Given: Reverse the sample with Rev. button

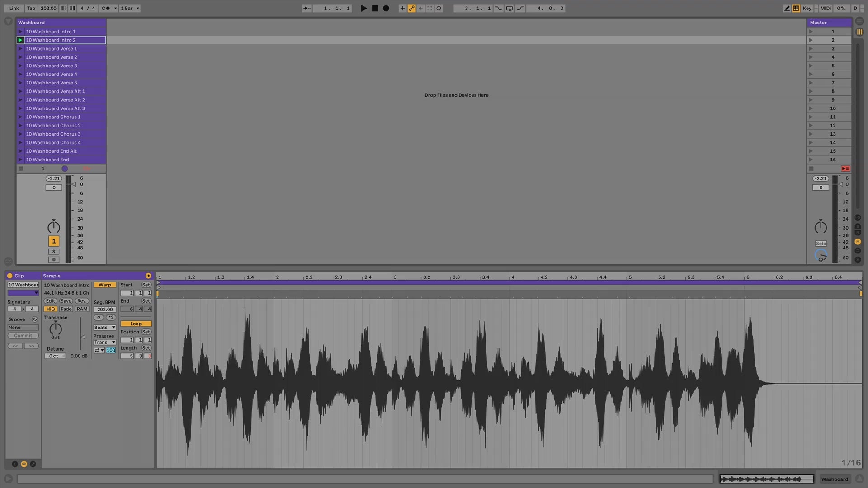Looking at the screenshot, I should click(82, 301).
